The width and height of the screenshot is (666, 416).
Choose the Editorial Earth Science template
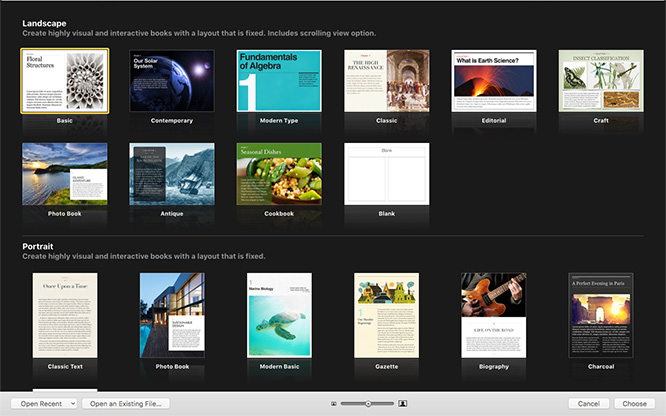pos(494,81)
